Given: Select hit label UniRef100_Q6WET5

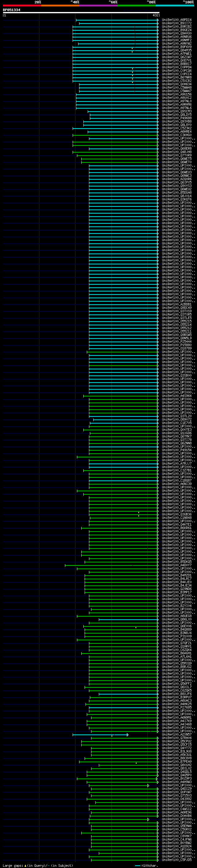Looking at the screenshot, I should 177,159.
